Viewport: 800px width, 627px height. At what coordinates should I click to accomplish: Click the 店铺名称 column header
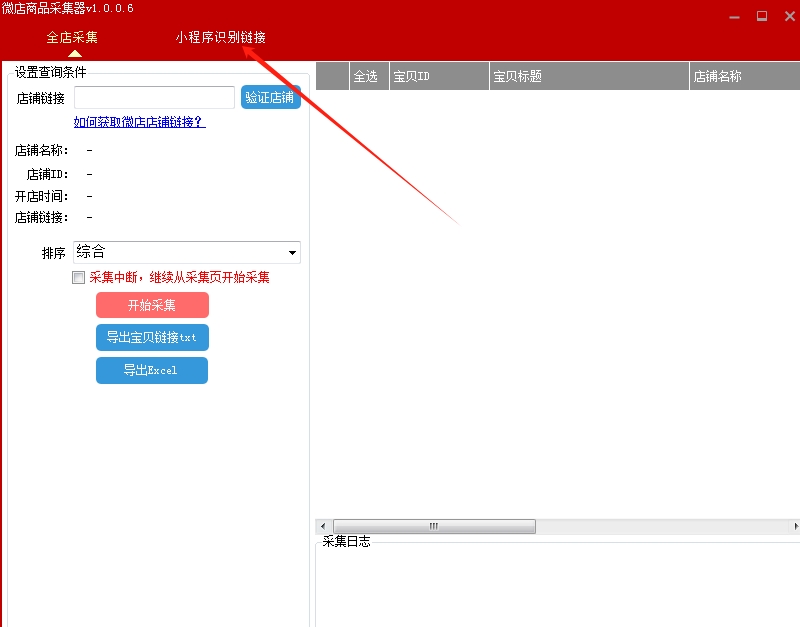[744, 76]
